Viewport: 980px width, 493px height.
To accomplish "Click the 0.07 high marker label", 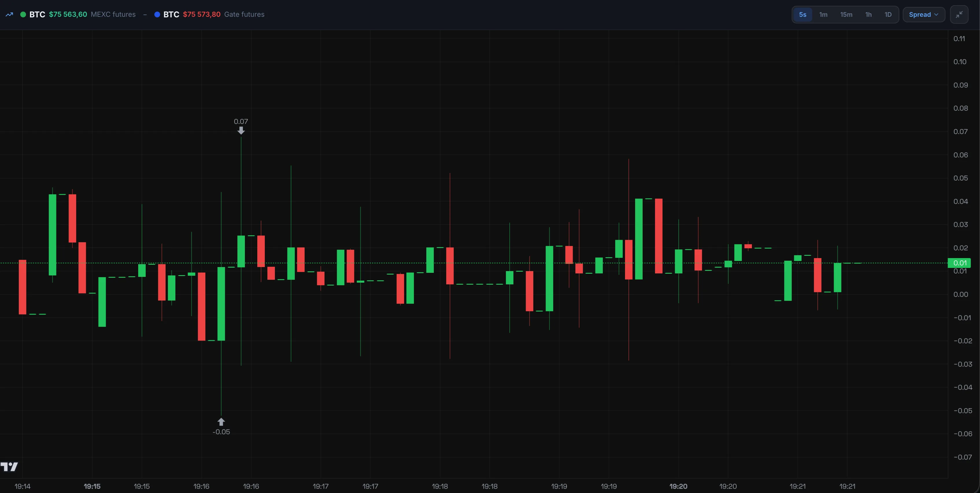I will pos(241,122).
